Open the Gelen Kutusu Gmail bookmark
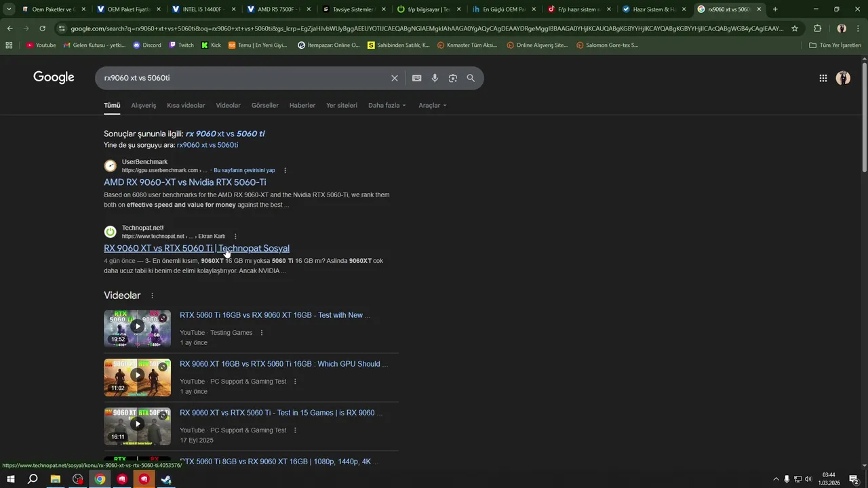This screenshot has height=488, width=868. click(x=94, y=45)
